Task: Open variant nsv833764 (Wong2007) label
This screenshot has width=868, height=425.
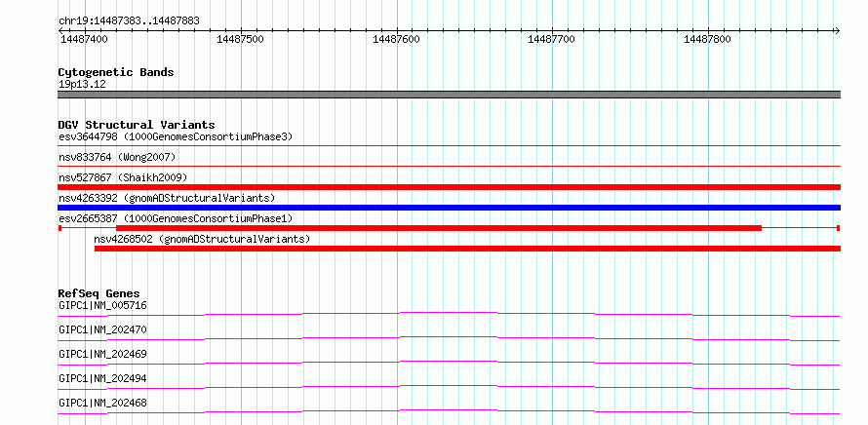Action: (x=117, y=157)
